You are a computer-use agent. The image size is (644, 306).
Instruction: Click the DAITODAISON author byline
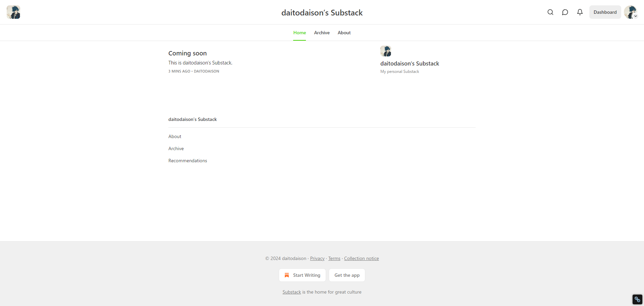(206, 71)
